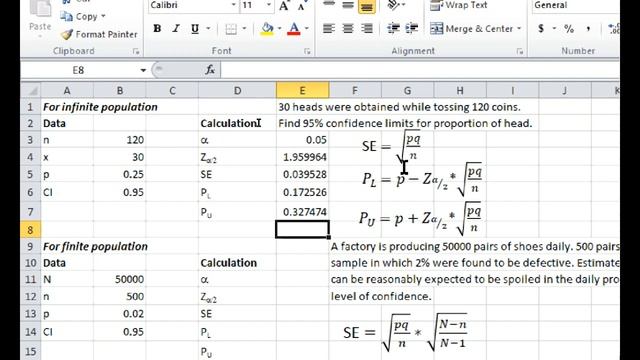640x360 pixels.
Task: Select column E header
Action: [x=302, y=91]
